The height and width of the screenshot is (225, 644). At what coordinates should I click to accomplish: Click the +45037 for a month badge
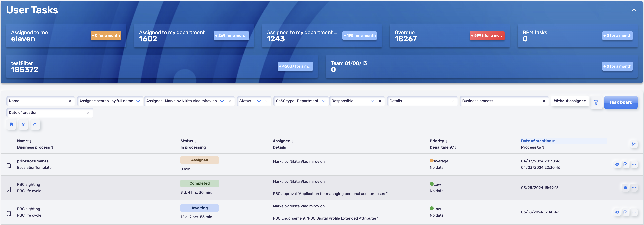point(295,66)
